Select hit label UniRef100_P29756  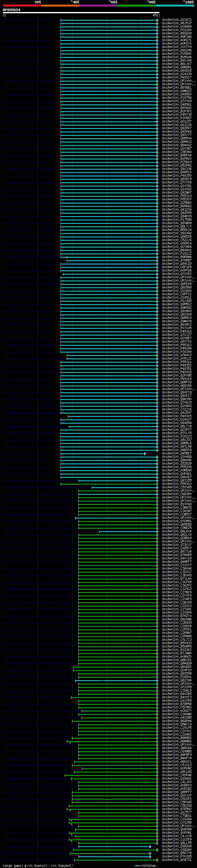tap(177, 98)
